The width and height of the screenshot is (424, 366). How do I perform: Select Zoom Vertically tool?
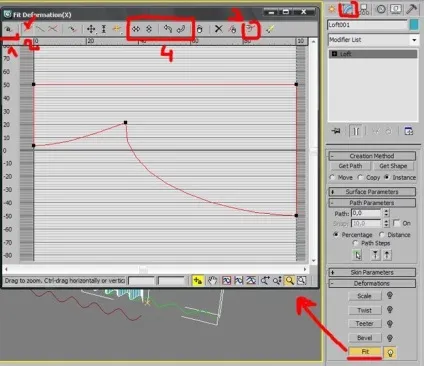pos(277,281)
